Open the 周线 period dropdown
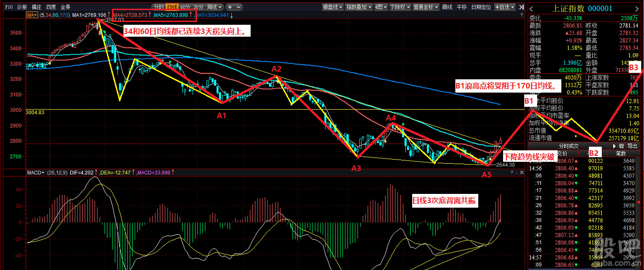 pyautogui.click(x=214, y=7)
